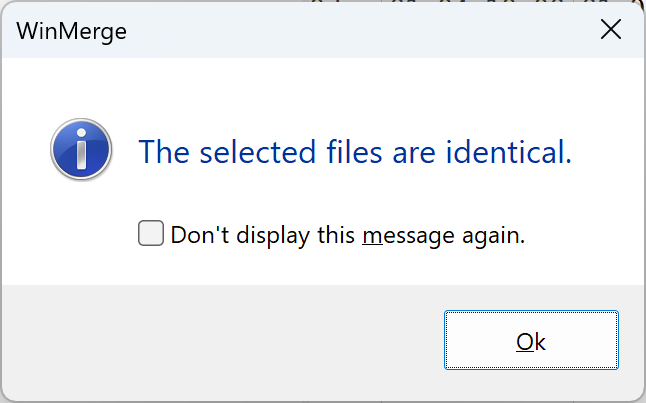
Task: Click the gray footer area left of Ok
Action: tap(220, 341)
